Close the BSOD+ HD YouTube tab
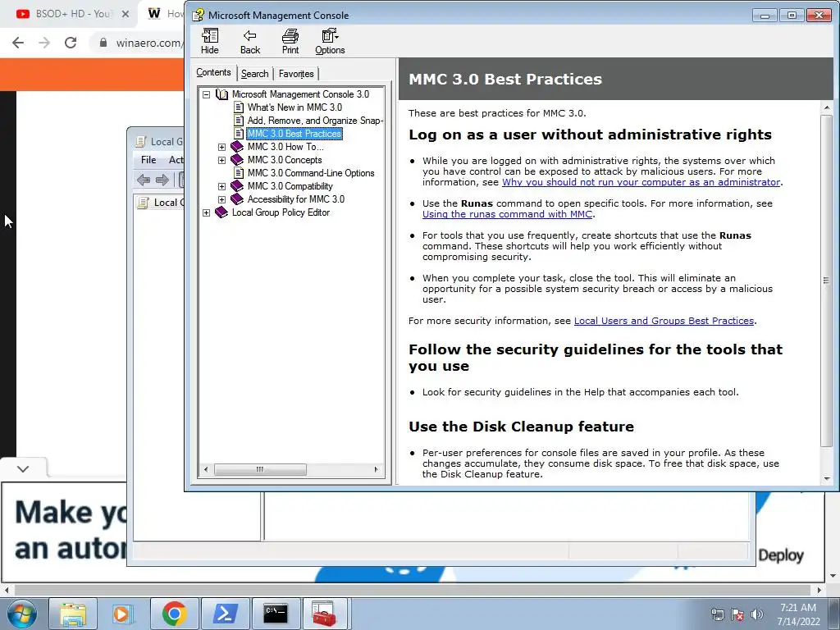Screen dimensions: 840x630 click(x=126, y=14)
